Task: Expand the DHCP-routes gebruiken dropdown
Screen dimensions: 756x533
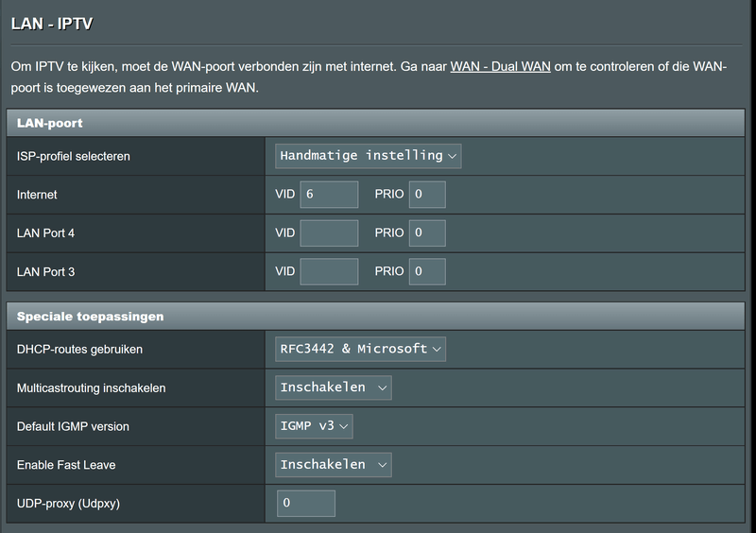Action: click(x=361, y=349)
